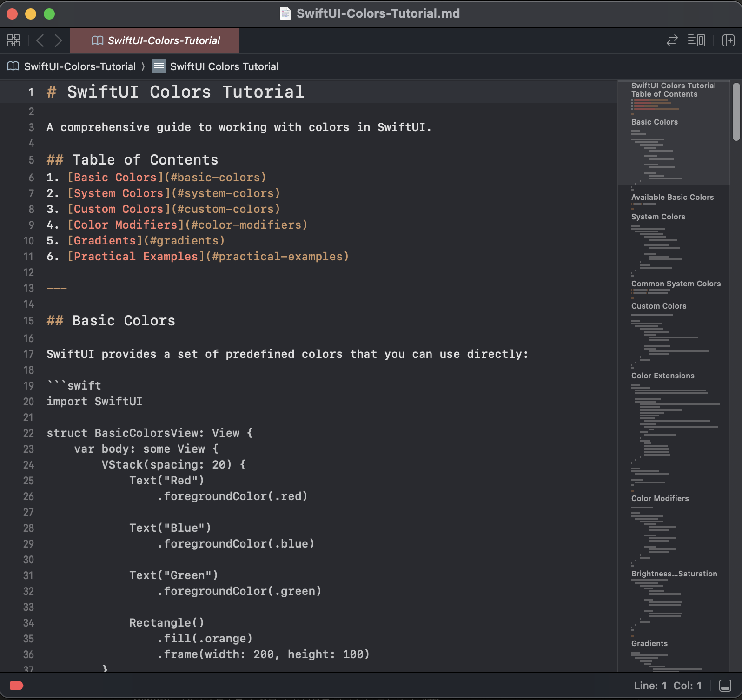
Task: Go forward in navigation history
Action: point(58,40)
